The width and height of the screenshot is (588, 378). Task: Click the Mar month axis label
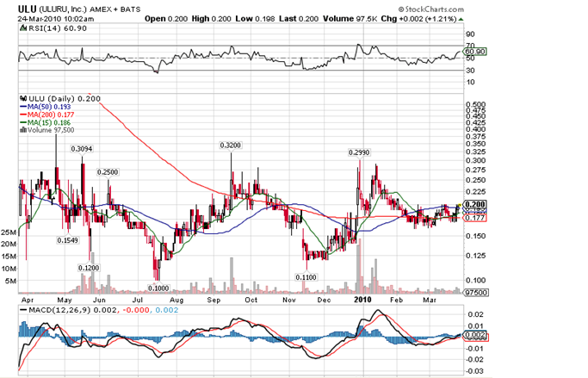430,300
